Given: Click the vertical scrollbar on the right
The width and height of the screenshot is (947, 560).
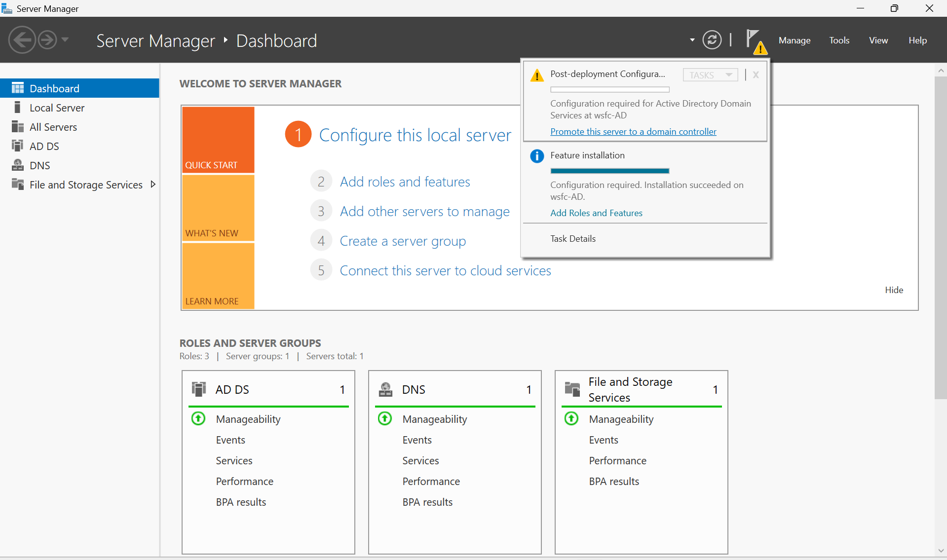Looking at the screenshot, I should (x=941, y=237).
